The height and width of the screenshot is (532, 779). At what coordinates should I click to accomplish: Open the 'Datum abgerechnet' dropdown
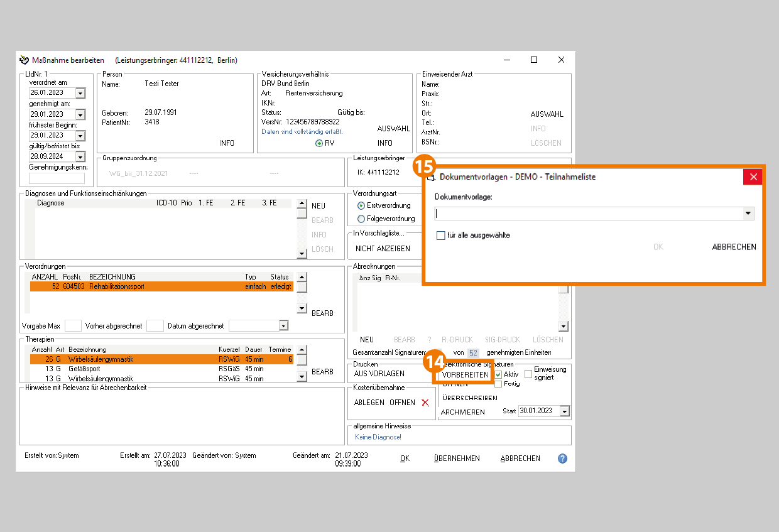283,326
